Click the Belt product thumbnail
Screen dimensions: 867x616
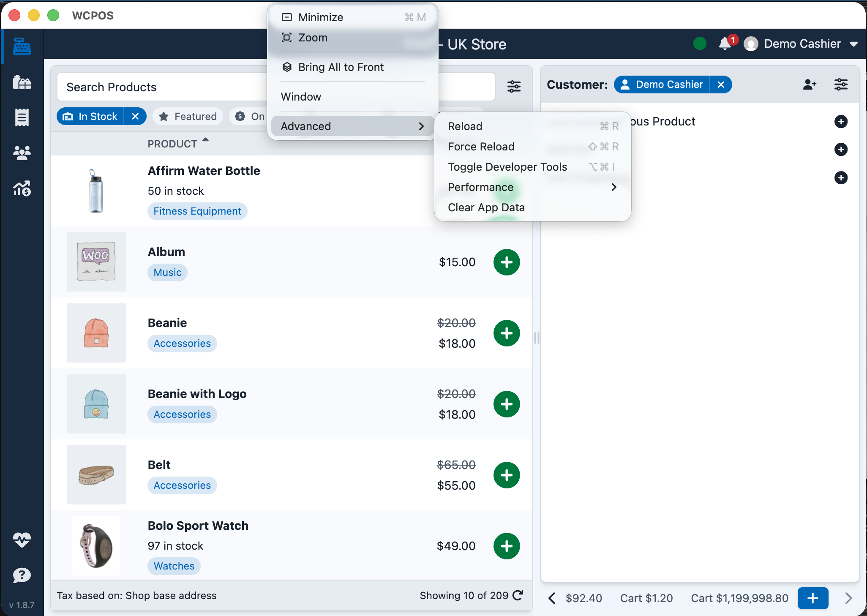[96, 475]
